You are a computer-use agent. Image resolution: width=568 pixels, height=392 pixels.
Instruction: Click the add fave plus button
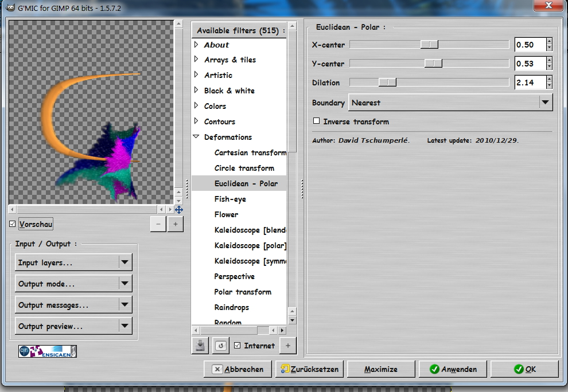click(288, 346)
